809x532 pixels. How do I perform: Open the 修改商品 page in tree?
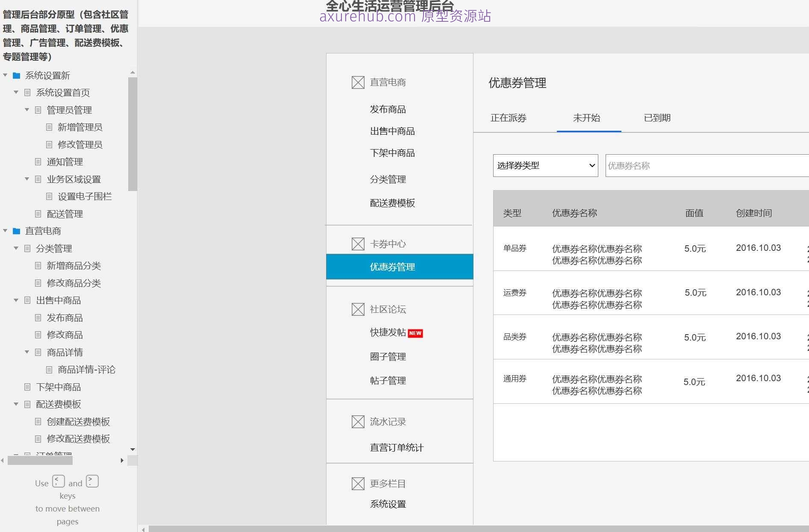coord(65,335)
